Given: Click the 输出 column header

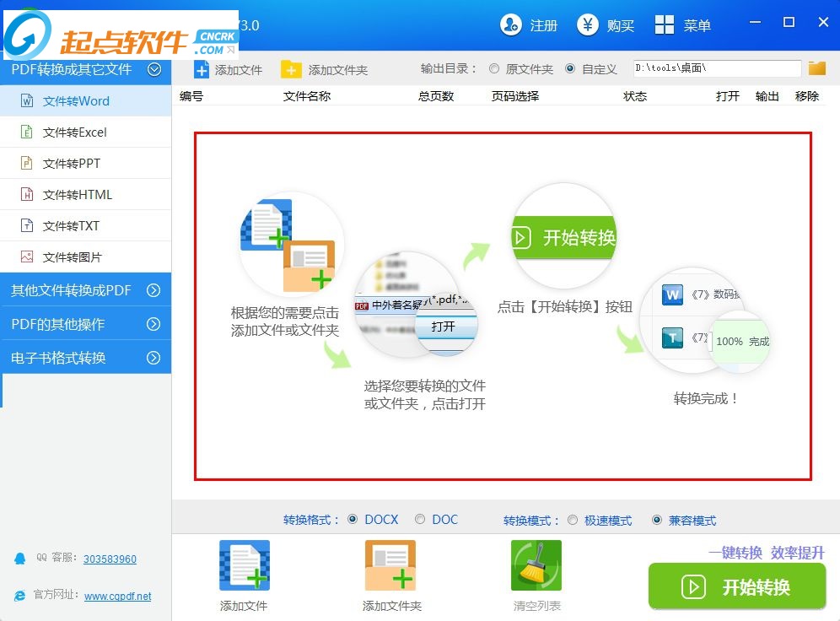Looking at the screenshot, I should pos(767,96).
